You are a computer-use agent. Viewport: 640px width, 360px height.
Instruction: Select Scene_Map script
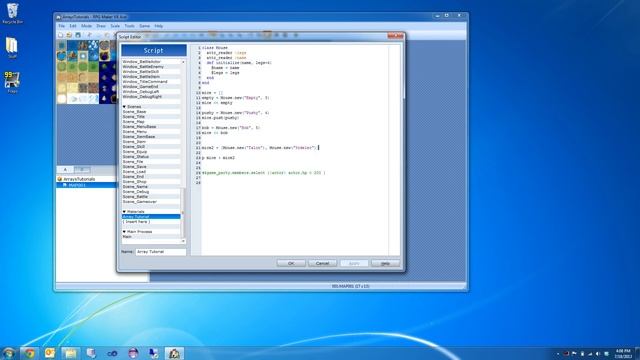point(151,122)
